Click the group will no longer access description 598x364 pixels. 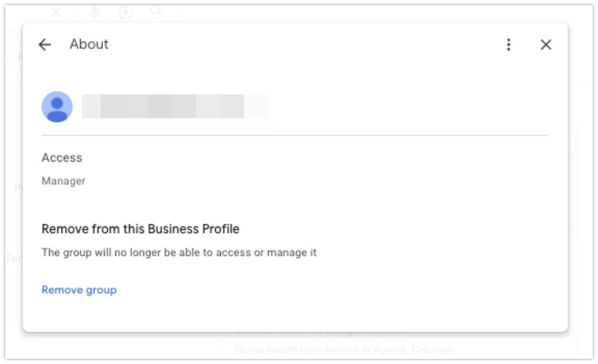(x=179, y=253)
